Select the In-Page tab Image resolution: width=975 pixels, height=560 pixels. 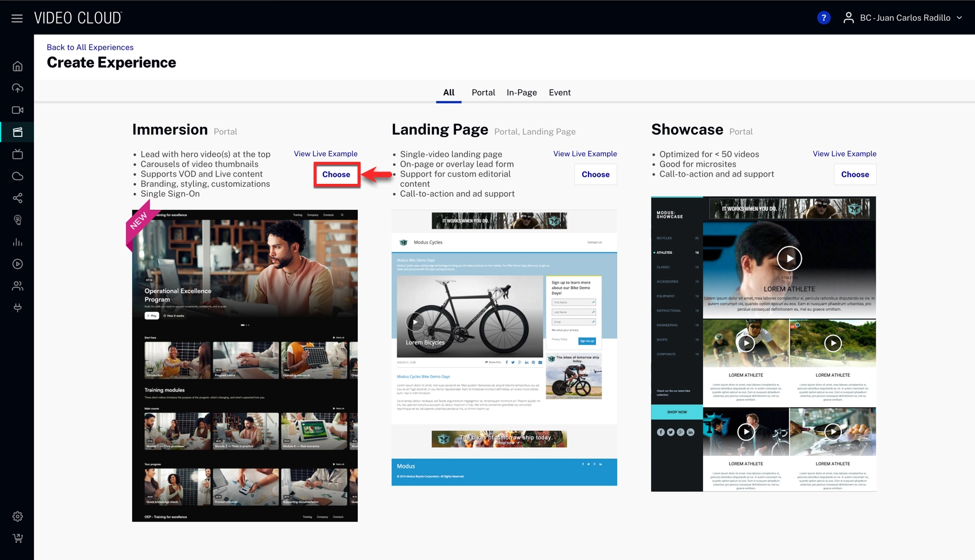point(521,92)
